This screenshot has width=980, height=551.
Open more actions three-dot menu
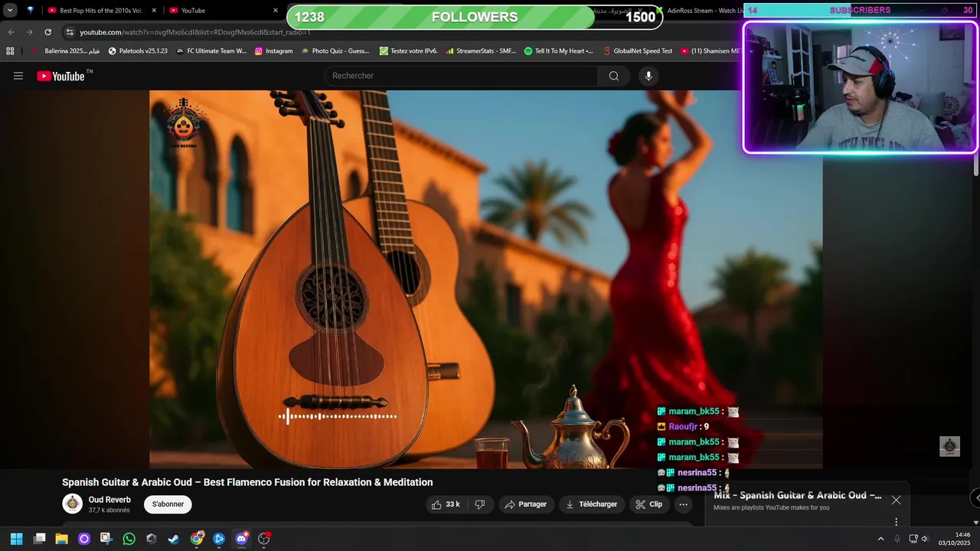[x=684, y=504]
